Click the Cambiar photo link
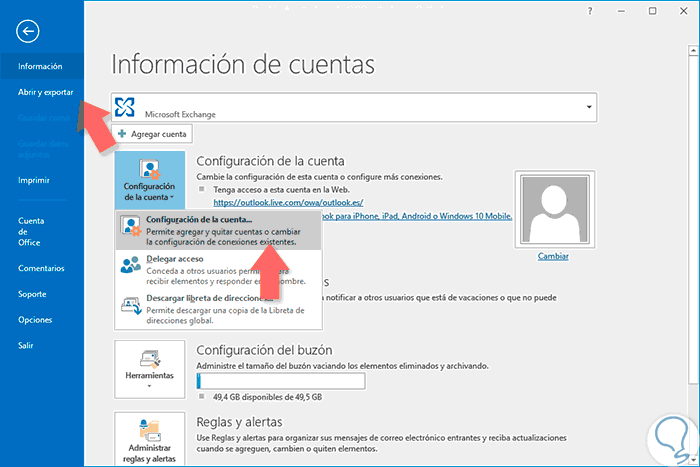 coord(553,256)
